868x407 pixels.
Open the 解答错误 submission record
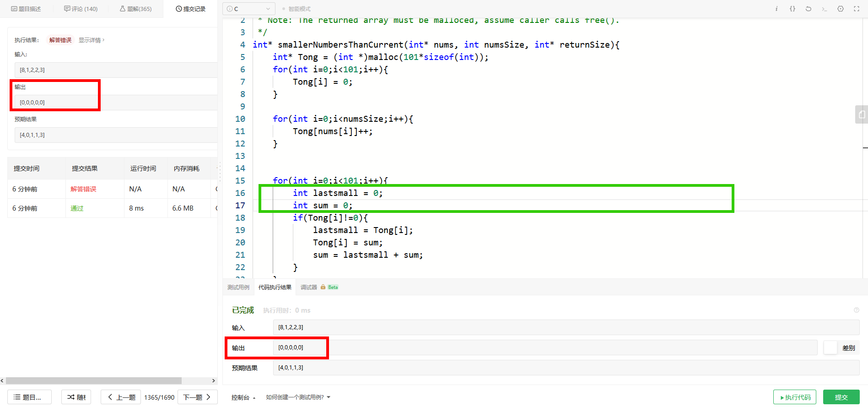tap(83, 189)
